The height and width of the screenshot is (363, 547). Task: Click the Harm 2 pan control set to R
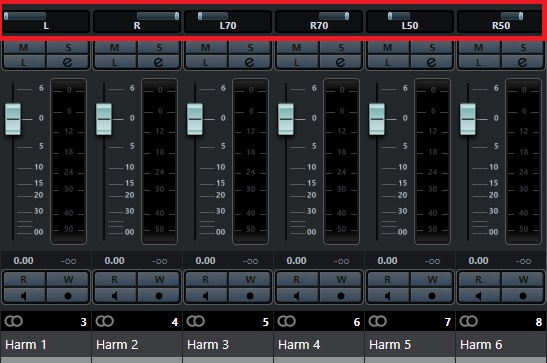(x=137, y=22)
